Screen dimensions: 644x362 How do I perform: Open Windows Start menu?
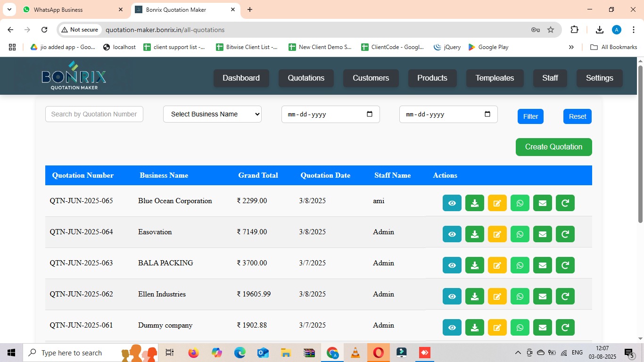tap(11, 353)
